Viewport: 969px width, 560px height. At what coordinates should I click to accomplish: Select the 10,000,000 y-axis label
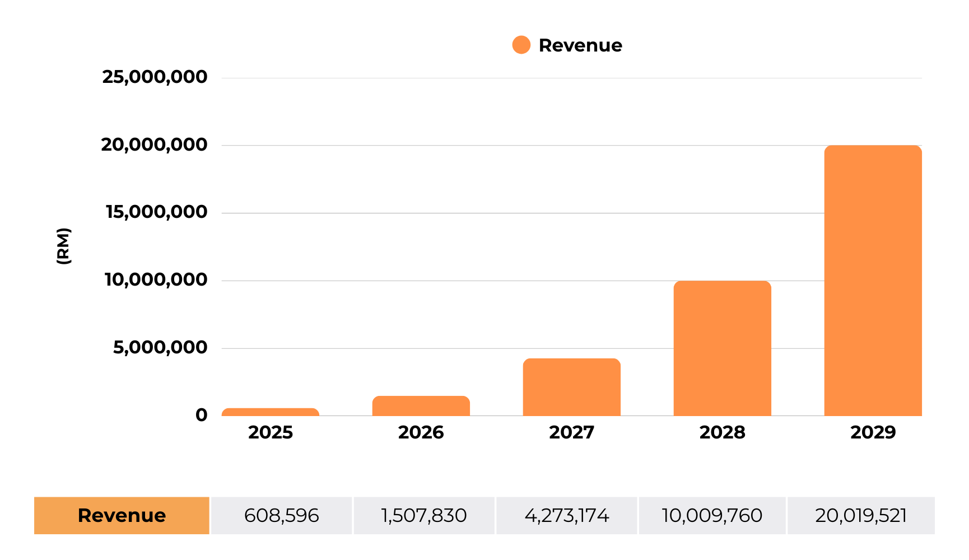click(156, 279)
